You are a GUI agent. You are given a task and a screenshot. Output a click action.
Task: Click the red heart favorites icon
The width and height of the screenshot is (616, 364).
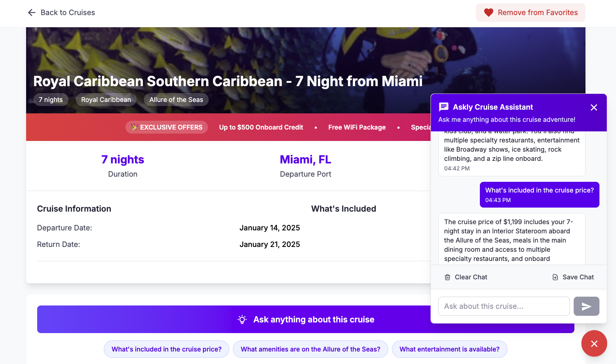pyautogui.click(x=488, y=13)
